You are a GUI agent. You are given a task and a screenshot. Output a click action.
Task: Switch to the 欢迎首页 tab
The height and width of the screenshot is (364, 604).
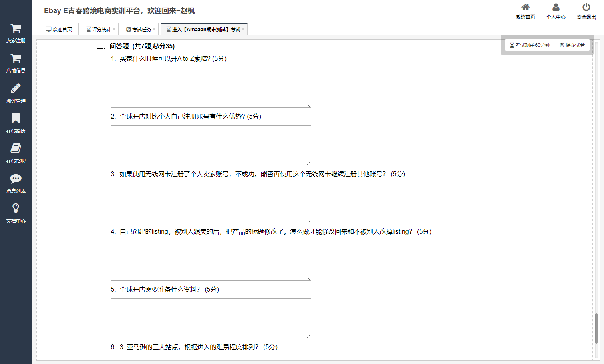[59, 29]
